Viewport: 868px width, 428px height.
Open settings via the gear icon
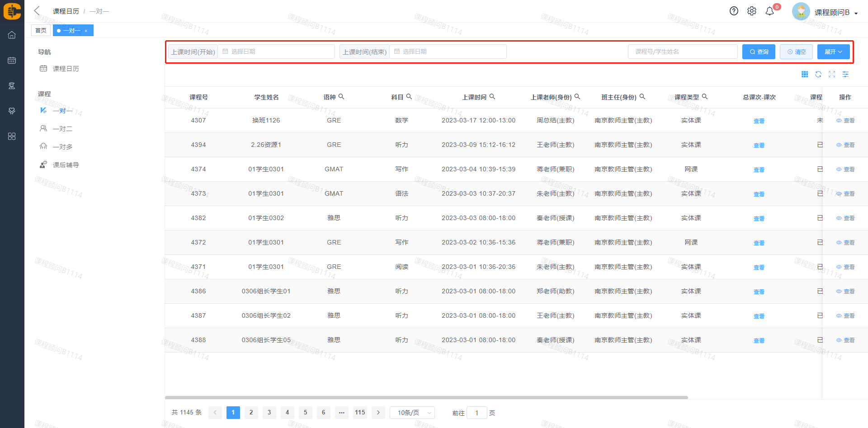[x=751, y=11]
